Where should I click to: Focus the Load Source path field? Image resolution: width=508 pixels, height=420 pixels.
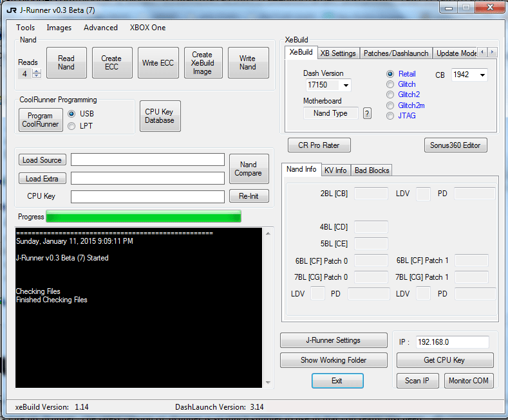point(147,160)
